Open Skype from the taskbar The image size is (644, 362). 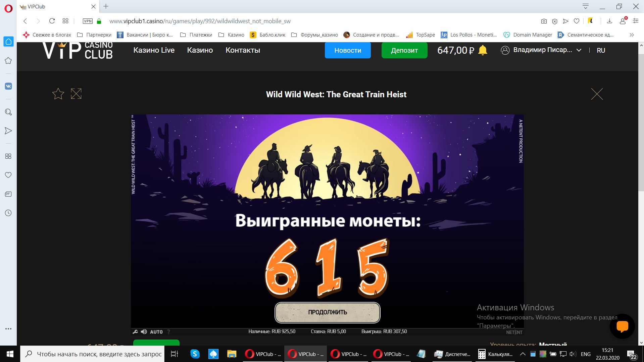pyautogui.click(x=195, y=354)
